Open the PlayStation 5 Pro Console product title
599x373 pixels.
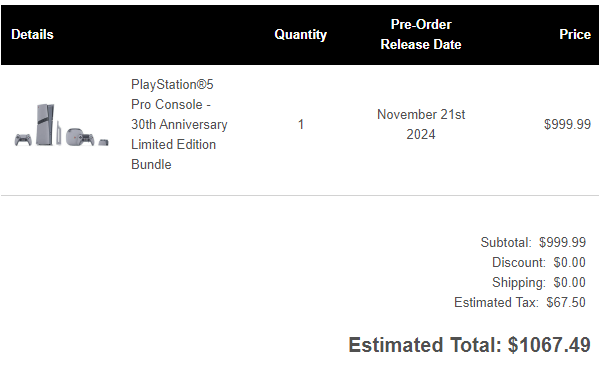(179, 124)
